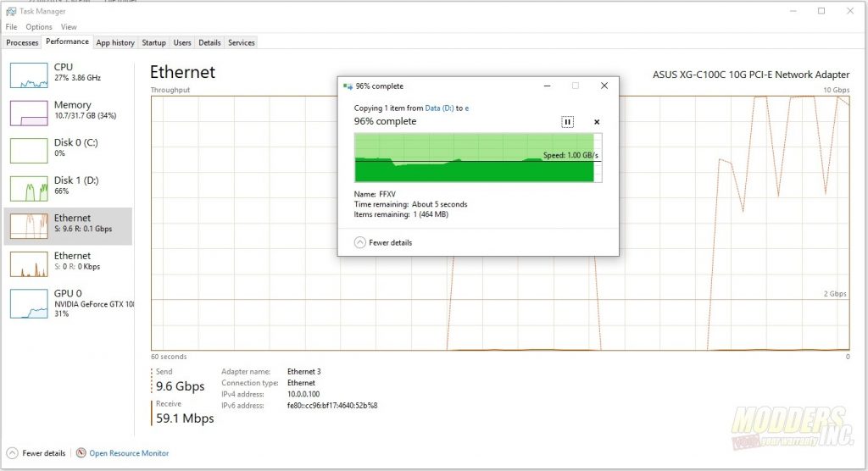Click the Speed: 1.00 GB/s label
The height and width of the screenshot is (471, 868).
click(x=570, y=155)
